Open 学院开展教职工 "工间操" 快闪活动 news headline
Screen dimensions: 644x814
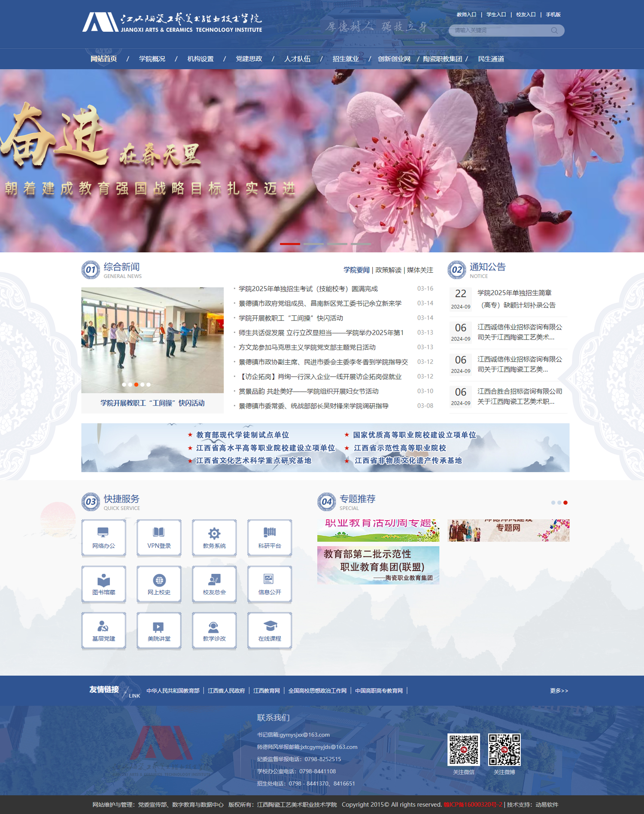pyautogui.click(x=291, y=318)
